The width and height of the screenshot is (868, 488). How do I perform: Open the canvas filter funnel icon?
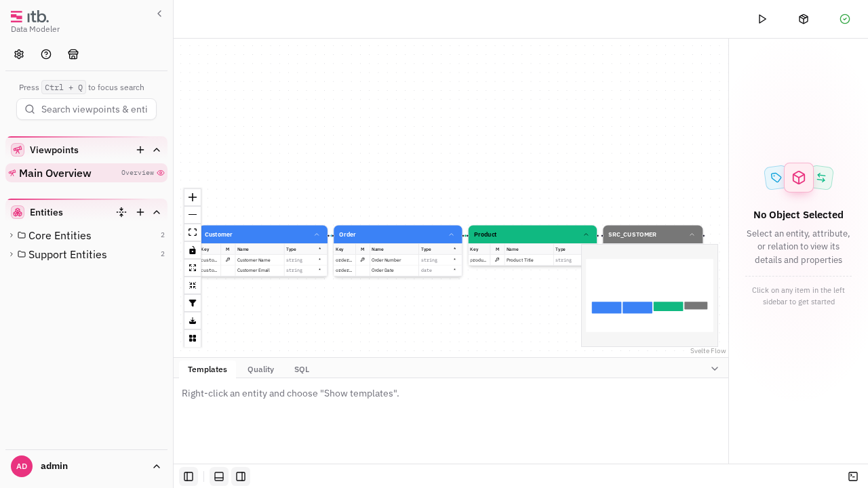(193, 303)
